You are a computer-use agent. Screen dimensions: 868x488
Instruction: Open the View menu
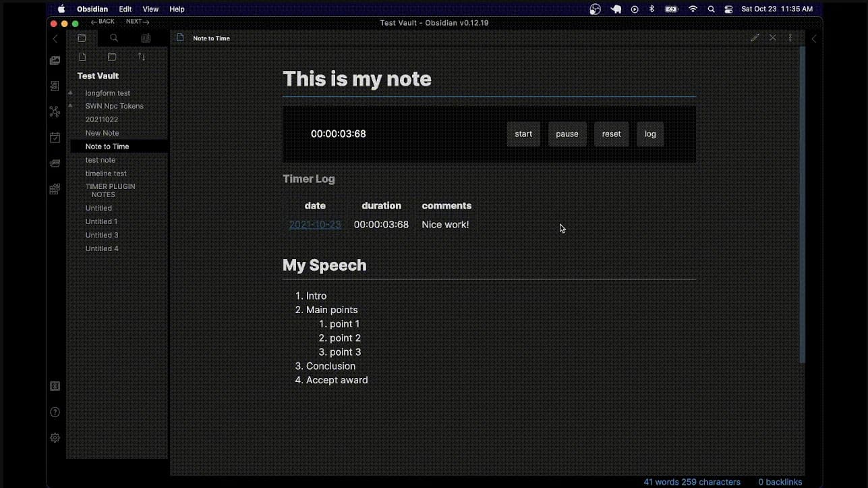[150, 9]
